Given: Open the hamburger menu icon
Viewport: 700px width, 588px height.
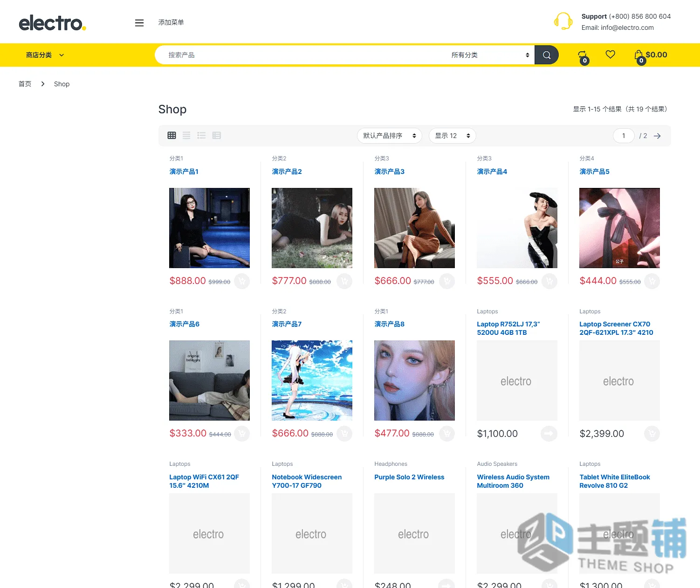Looking at the screenshot, I should point(139,23).
